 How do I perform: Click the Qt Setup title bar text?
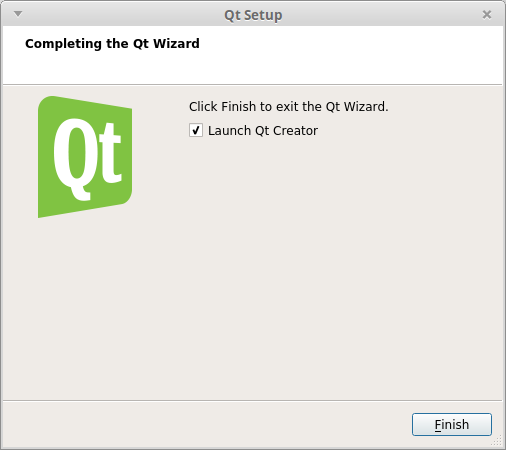(x=253, y=15)
